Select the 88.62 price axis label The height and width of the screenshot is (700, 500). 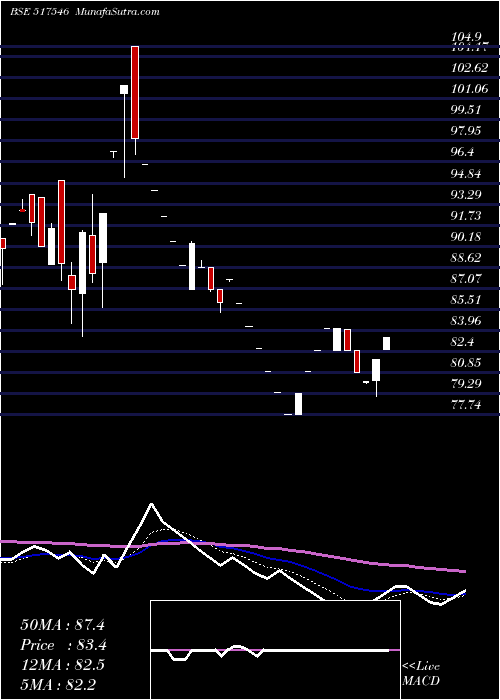(466, 258)
